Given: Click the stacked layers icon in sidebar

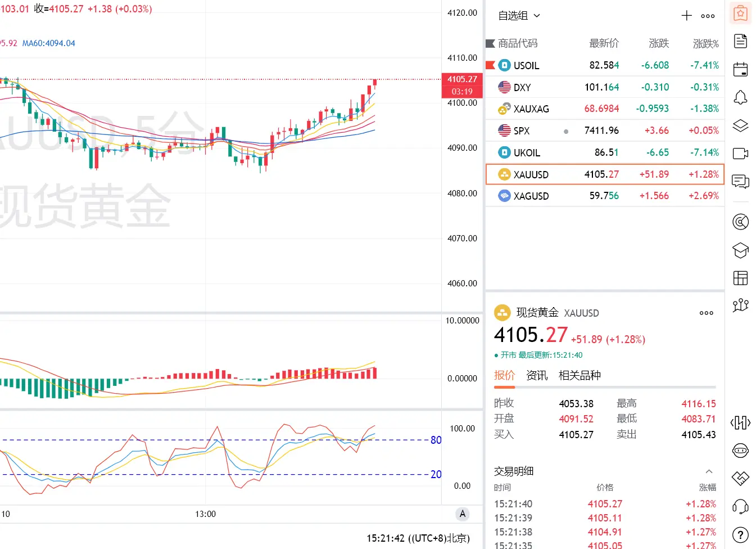Looking at the screenshot, I should pyautogui.click(x=740, y=125).
